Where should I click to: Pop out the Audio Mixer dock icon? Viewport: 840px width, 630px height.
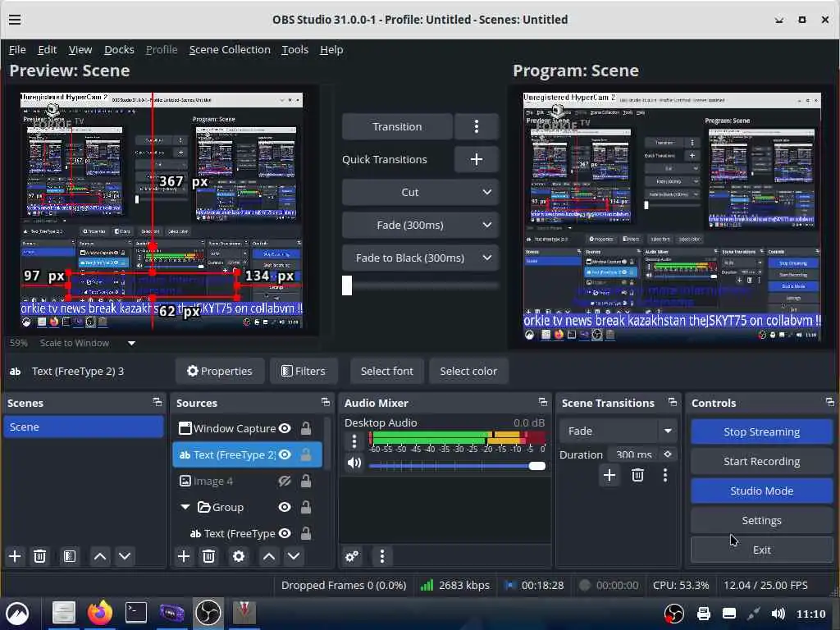[543, 402]
